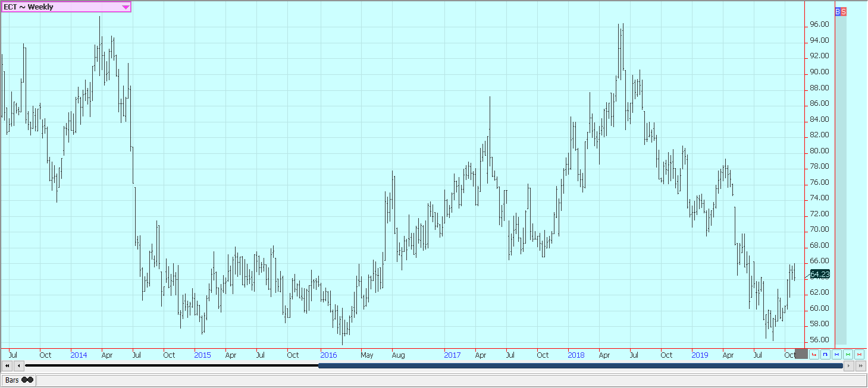868x388 pixels.
Task: Open the ECT ~ Weekly symbol dropdown
Action: [x=66, y=7]
